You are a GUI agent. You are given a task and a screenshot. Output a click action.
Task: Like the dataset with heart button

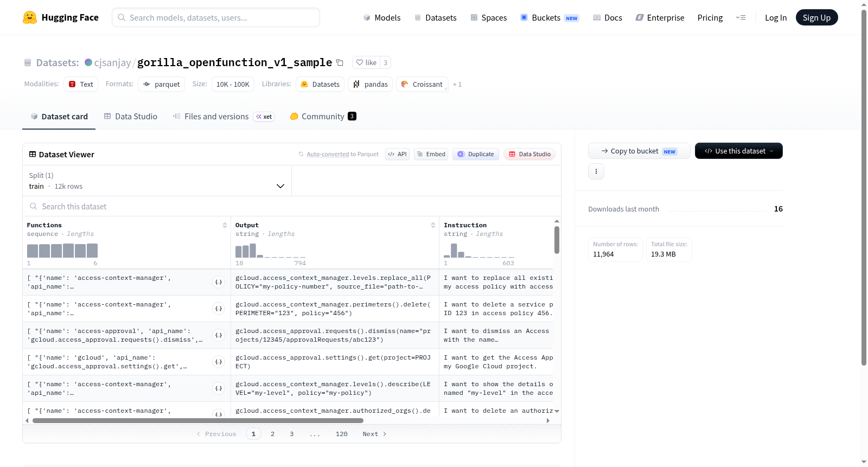click(x=366, y=62)
